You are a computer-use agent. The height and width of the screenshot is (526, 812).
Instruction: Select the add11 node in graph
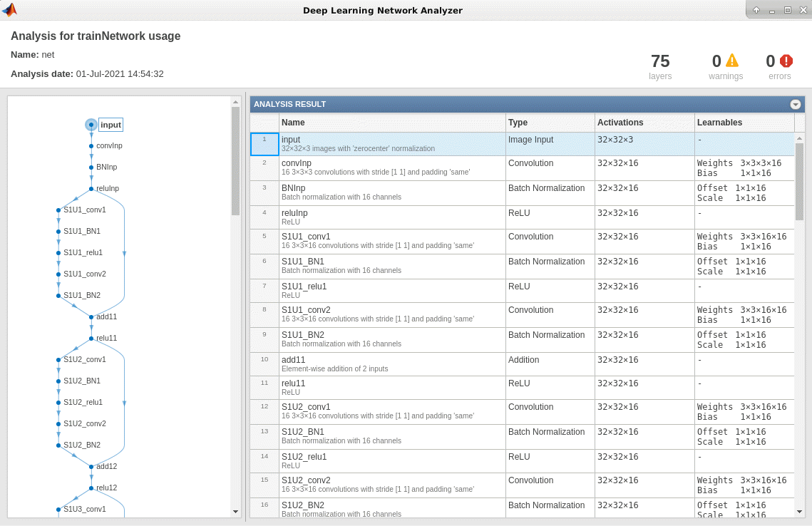tap(91, 316)
